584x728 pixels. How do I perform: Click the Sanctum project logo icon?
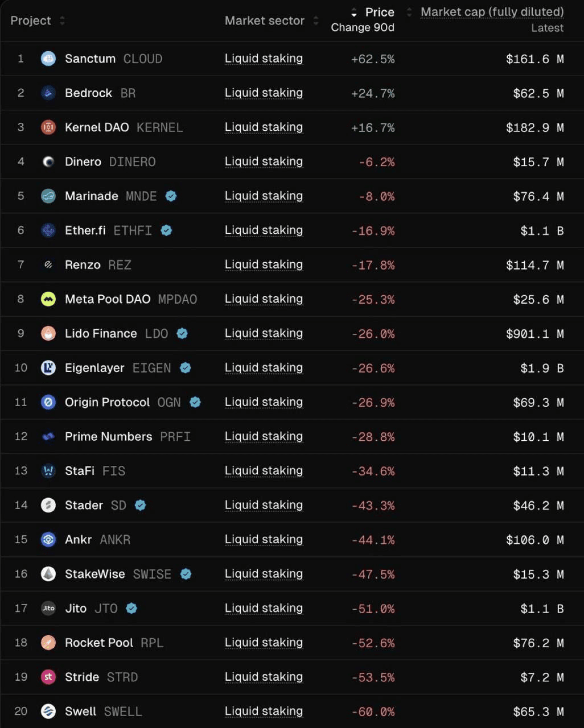coord(48,59)
